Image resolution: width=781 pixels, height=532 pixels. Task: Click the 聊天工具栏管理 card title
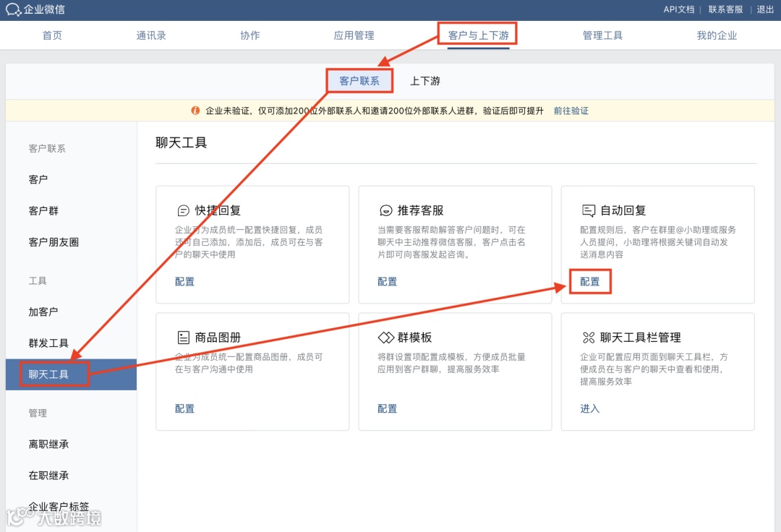[641, 338]
